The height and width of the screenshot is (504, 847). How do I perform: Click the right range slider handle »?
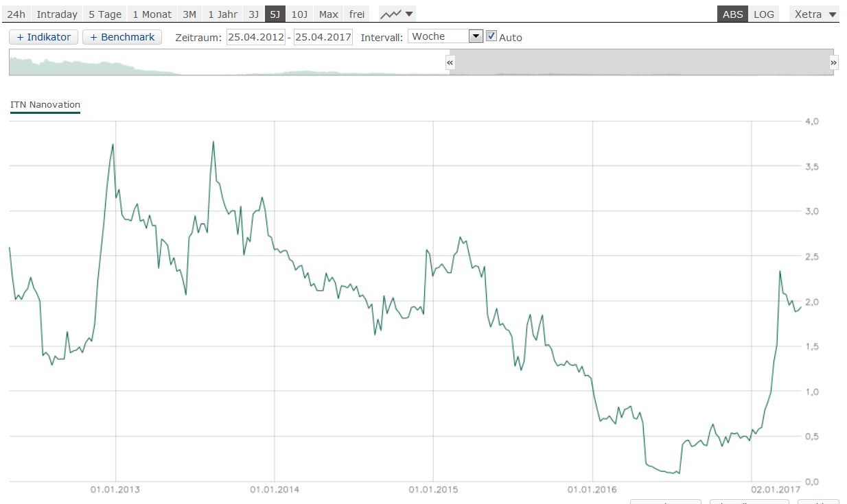(x=834, y=62)
